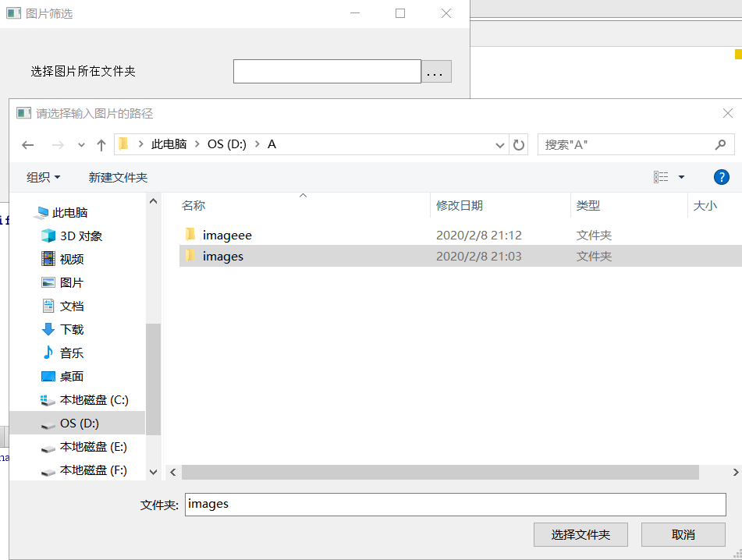Viewport: 742px width, 560px height.
Task: Go up one level using the up arrow
Action: click(x=101, y=144)
